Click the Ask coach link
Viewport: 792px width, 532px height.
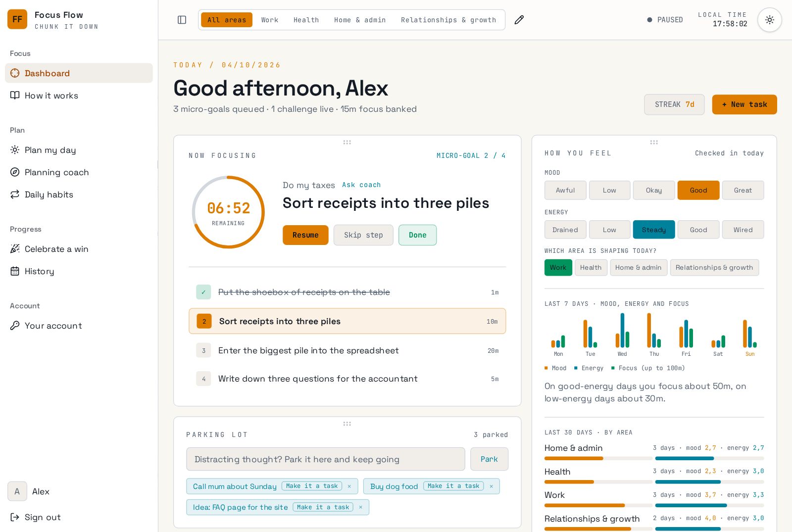(361, 185)
